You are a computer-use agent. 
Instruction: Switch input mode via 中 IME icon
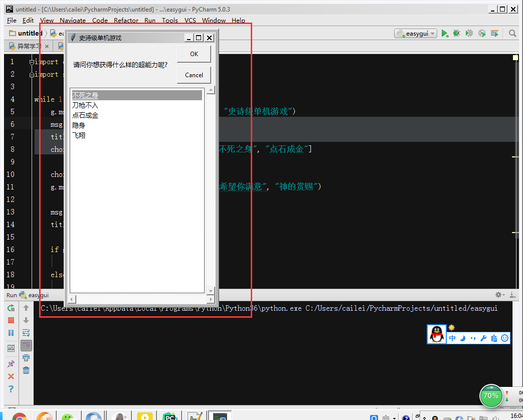click(x=452, y=338)
